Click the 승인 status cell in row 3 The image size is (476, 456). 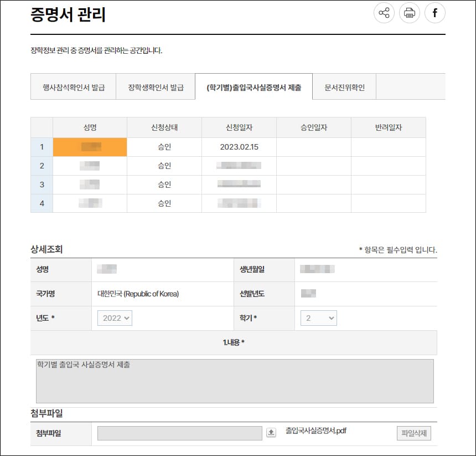pos(164,185)
